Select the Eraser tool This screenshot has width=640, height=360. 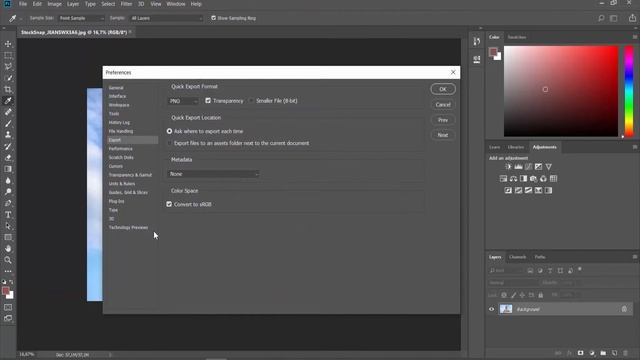tap(8, 158)
